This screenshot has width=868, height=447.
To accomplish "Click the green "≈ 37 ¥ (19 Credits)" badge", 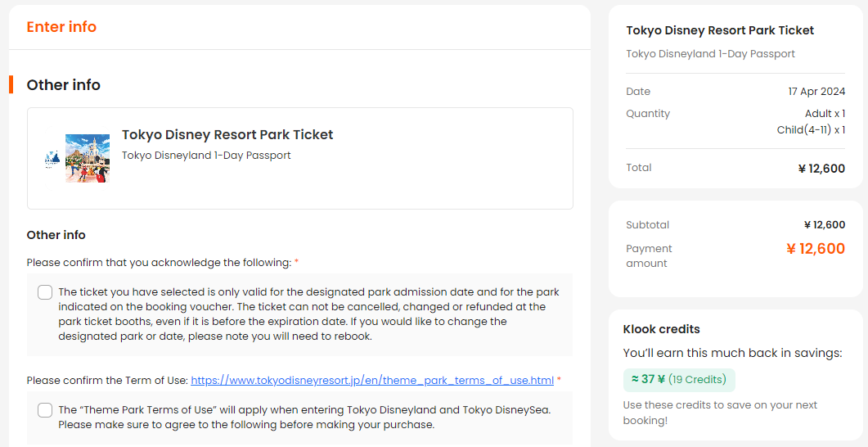I will pyautogui.click(x=679, y=379).
